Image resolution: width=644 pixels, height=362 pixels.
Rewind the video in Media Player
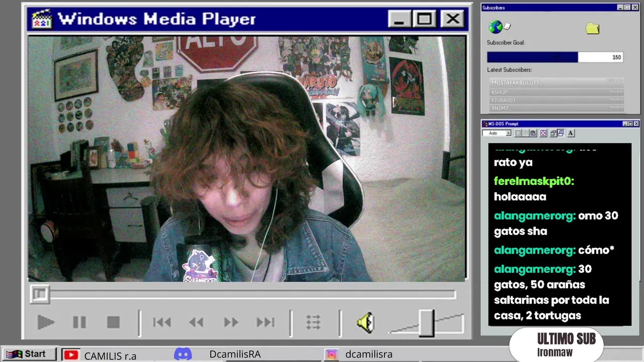(x=196, y=322)
